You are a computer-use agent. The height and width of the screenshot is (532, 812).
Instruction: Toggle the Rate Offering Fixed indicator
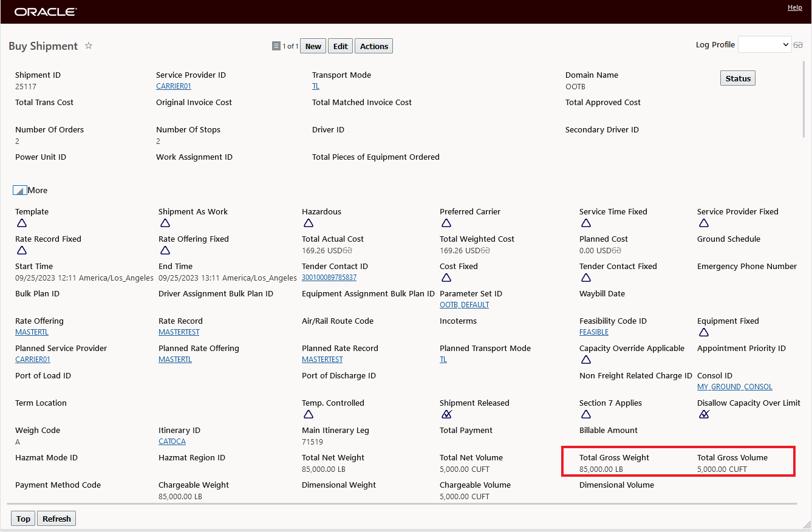pos(165,250)
